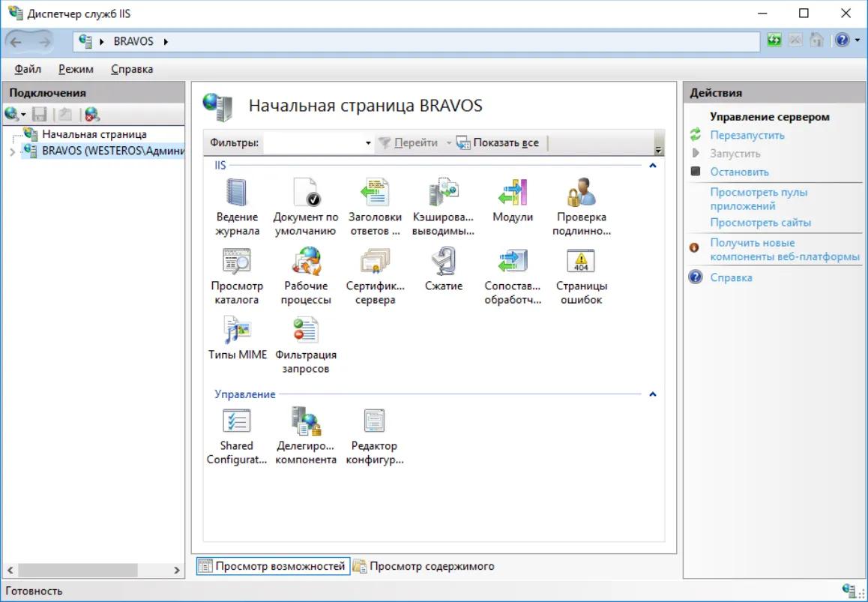Click the Перезапустить server action link

tap(747, 135)
